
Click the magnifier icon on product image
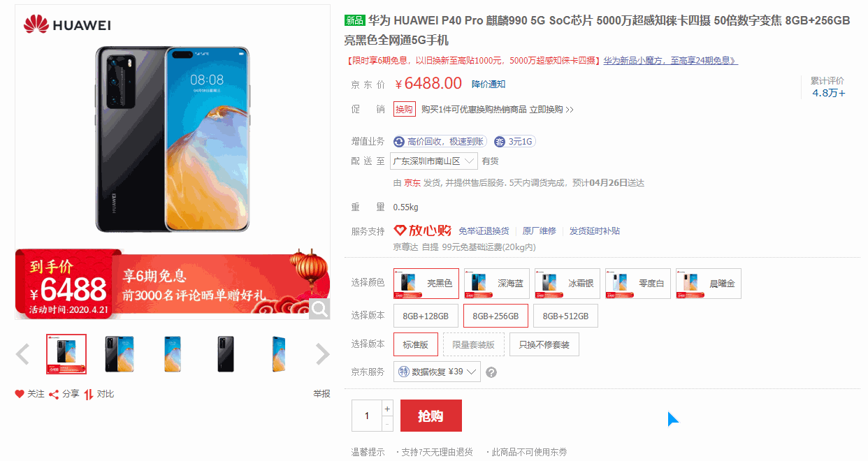(319, 309)
